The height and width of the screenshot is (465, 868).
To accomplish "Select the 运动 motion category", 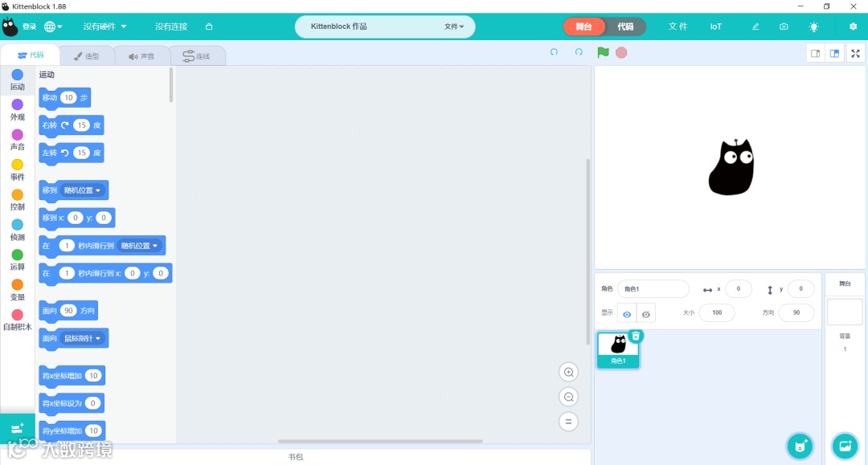I will (17, 80).
